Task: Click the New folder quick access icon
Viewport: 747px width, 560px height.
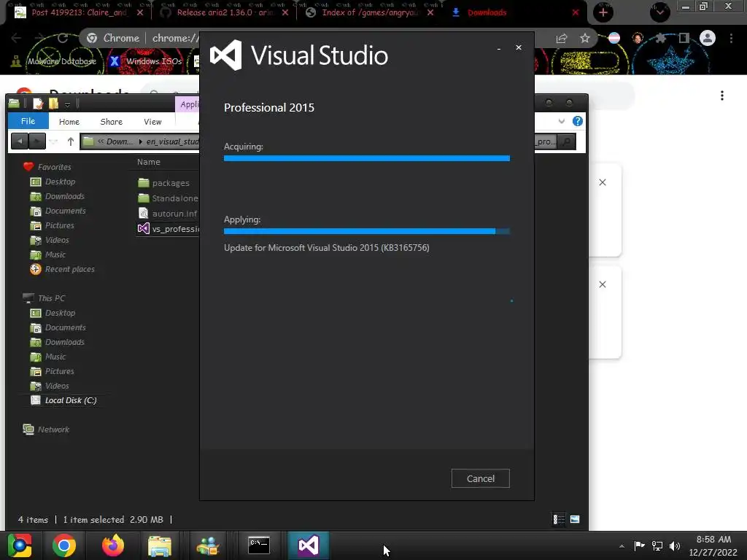Action: tap(53, 104)
